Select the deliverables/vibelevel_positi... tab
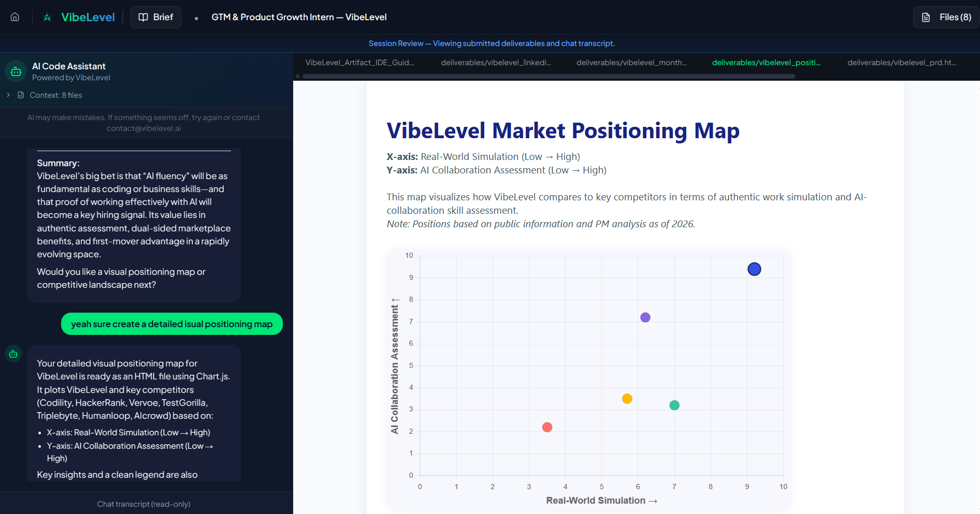Screen dimensions: 980x514 click(x=766, y=63)
